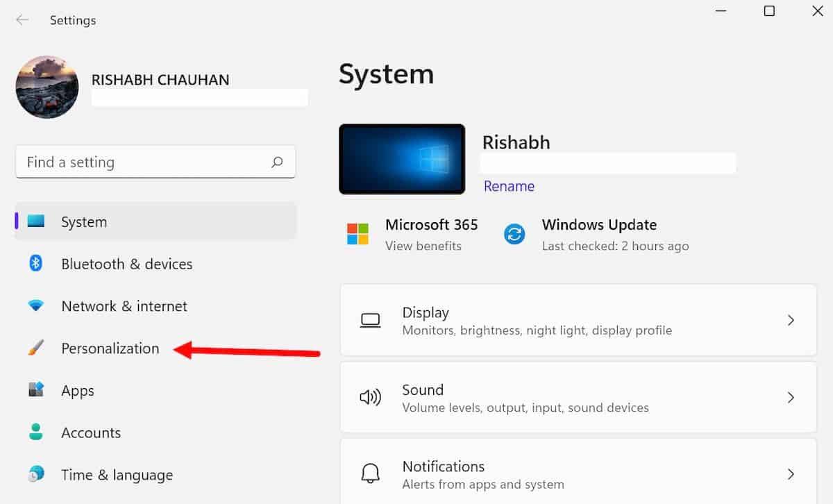833x504 pixels.
Task: Click the Bluetooth & devices icon
Action: [35, 264]
